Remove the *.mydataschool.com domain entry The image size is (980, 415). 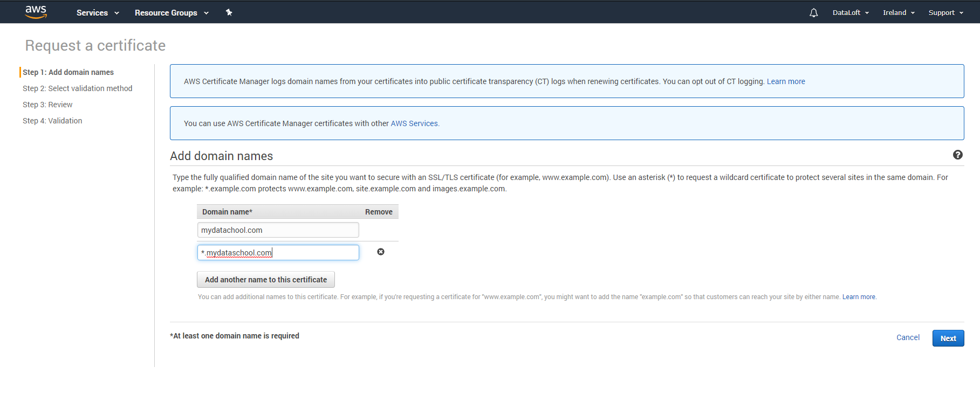(x=381, y=252)
